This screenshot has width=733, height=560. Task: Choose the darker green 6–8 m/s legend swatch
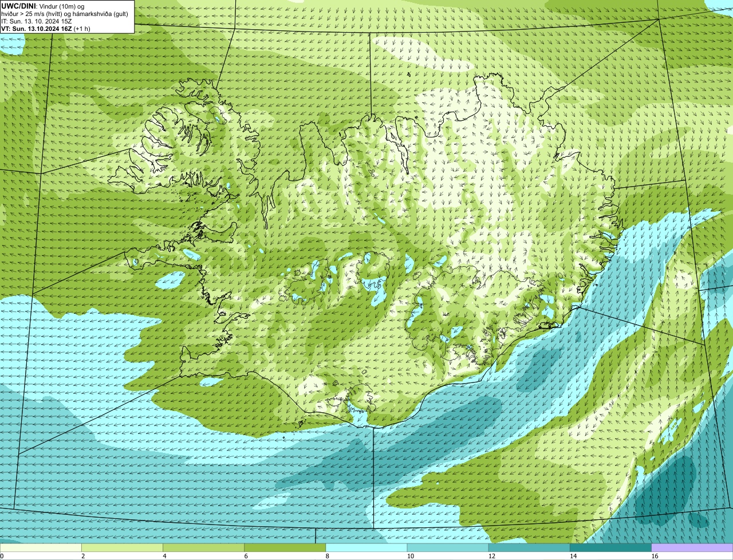pos(285,547)
